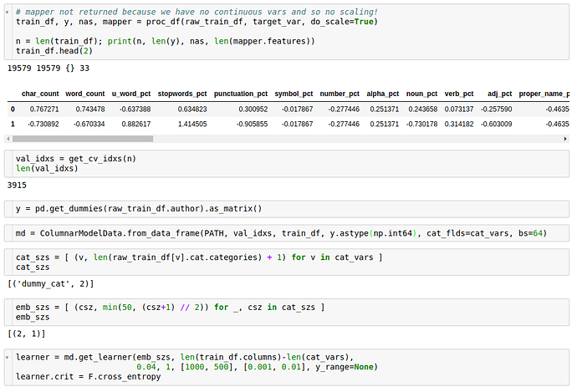This screenshot has height=392, width=577.
Task: Click the stopwords_pct column header
Action: (182, 94)
